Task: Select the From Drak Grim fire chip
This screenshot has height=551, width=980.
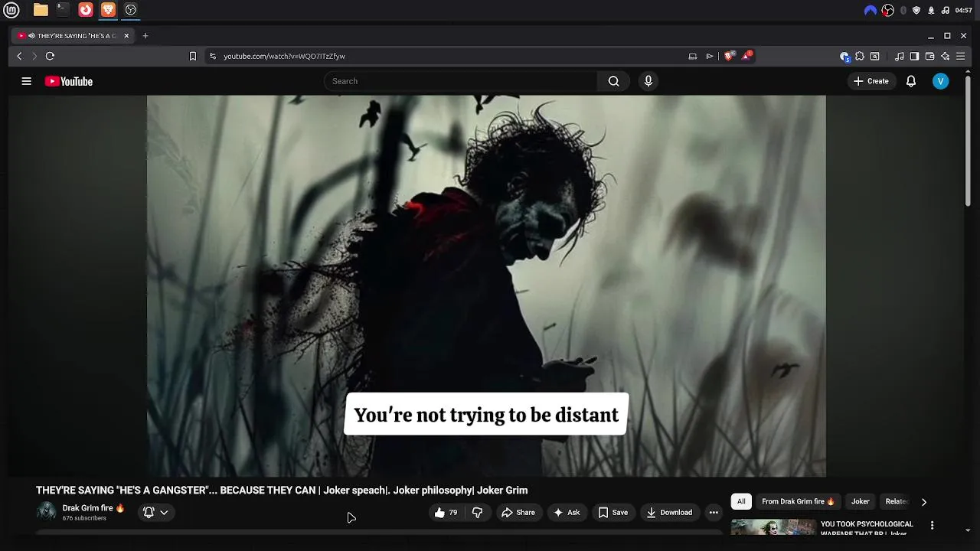Action: coord(798,502)
